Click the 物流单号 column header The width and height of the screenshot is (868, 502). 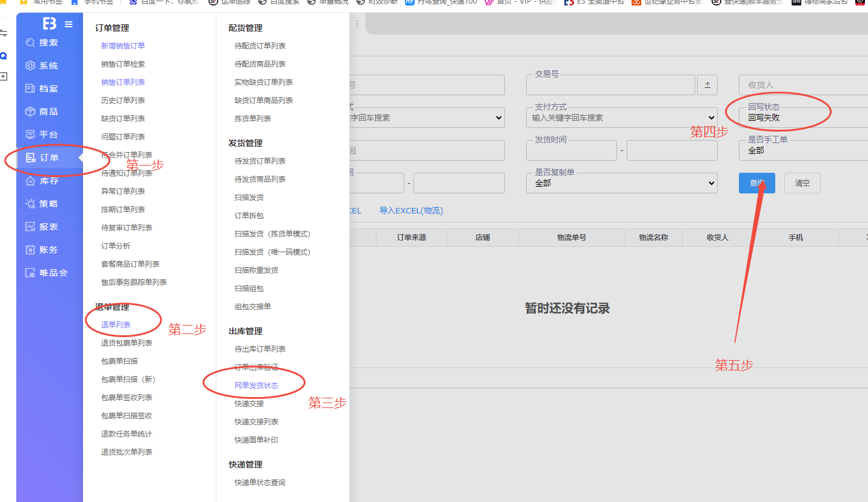(572, 238)
